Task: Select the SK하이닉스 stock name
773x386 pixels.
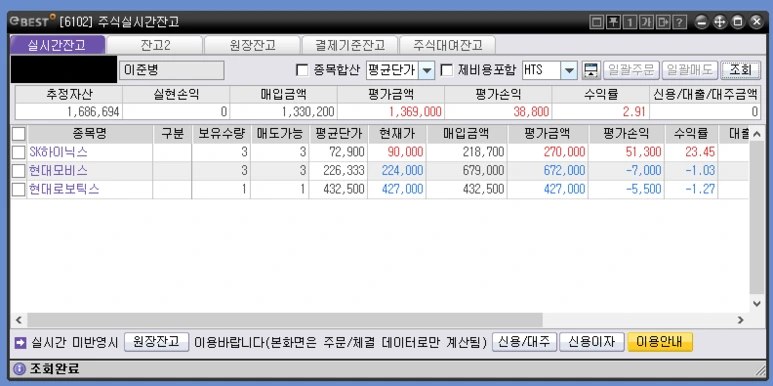Action: (58, 152)
